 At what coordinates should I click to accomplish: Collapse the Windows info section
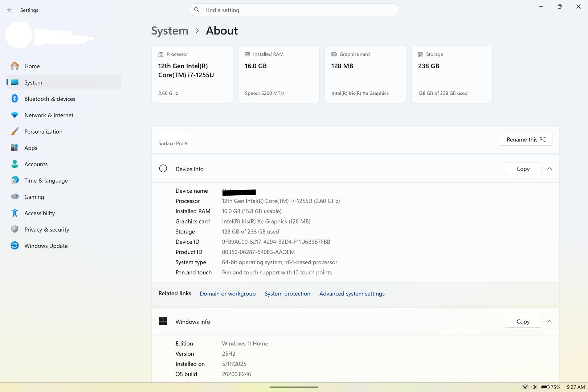pos(550,322)
